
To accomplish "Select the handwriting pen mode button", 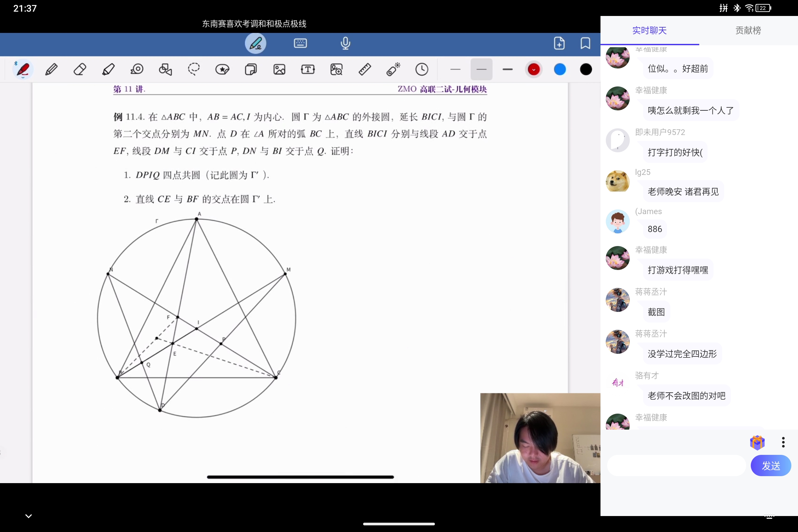I will click(x=255, y=44).
